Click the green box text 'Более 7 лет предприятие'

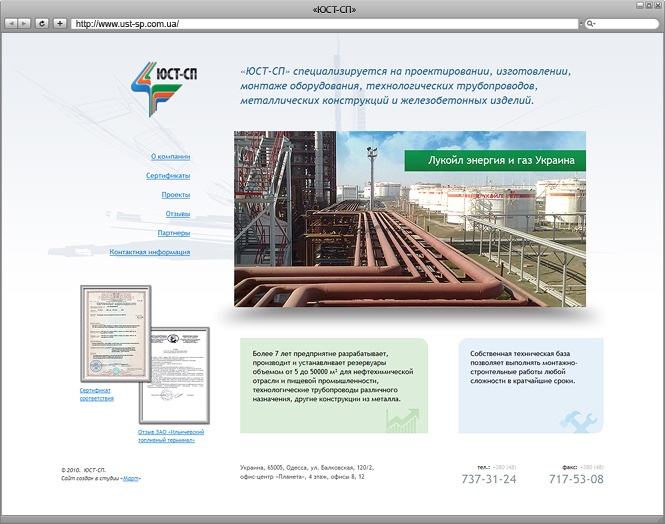pyautogui.click(x=333, y=376)
